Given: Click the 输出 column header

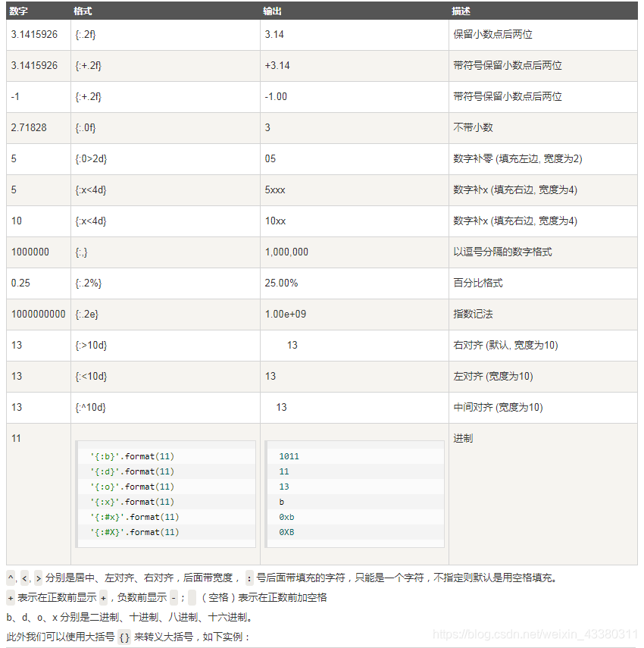Looking at the screenshot, I should [272, 11].
